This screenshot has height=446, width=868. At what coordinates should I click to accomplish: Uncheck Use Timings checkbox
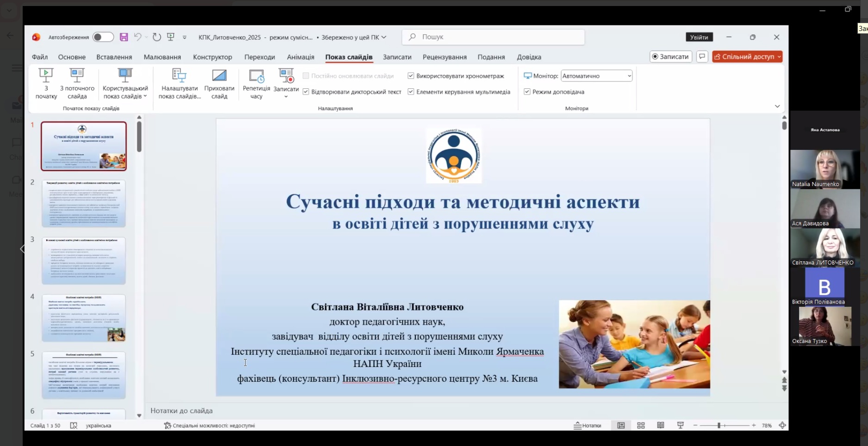tap(411, 76)
